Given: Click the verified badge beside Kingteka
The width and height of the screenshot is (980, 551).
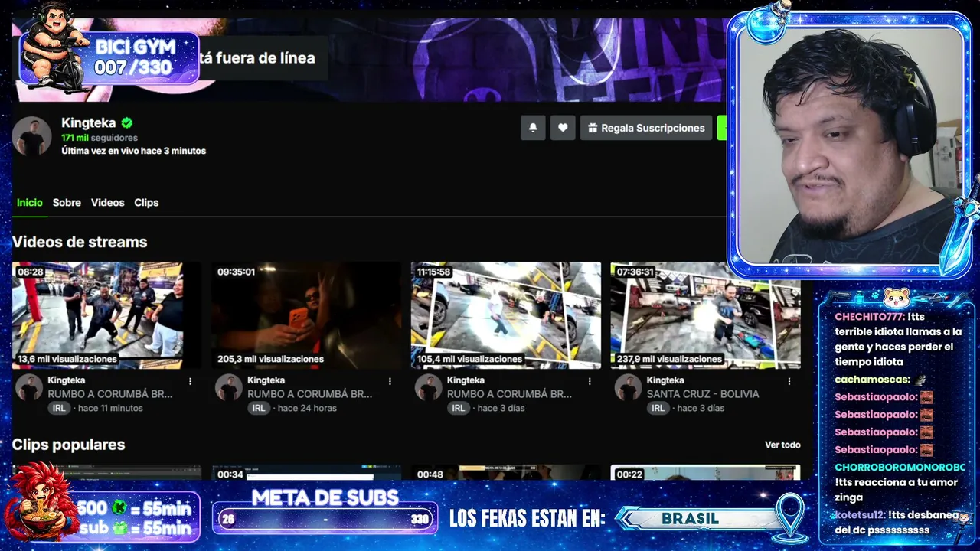Looking at the screenshot, I should (127, 122).
